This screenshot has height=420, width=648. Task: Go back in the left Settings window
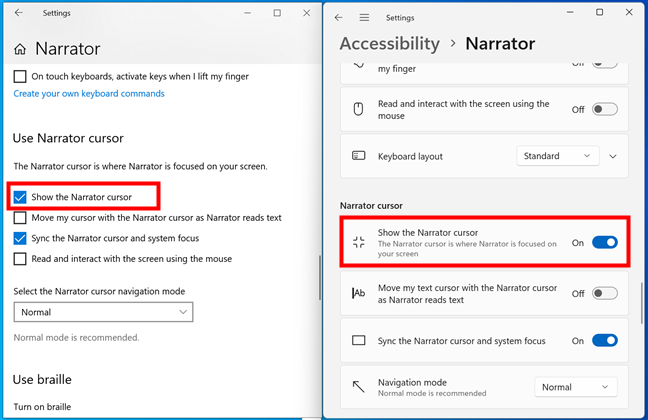pyautogui.click(x=19, y=13)
